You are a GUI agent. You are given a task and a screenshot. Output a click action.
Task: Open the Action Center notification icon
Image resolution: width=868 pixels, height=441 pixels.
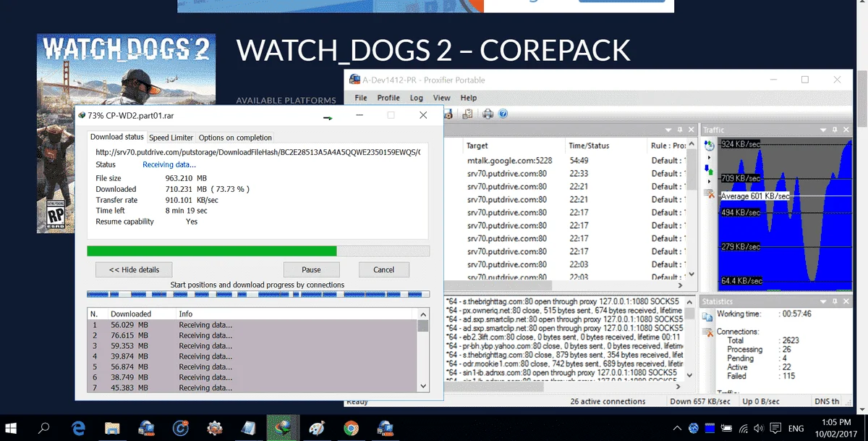(775, 428)
